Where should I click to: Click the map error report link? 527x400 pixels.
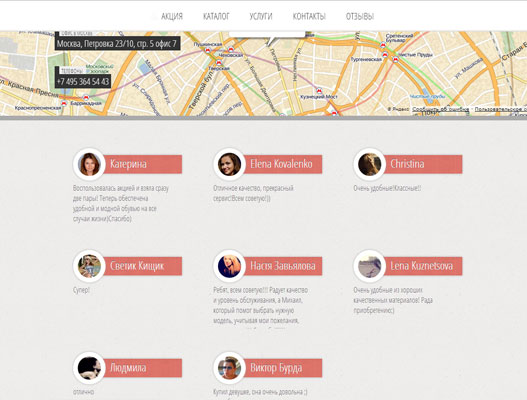point(441,109)
